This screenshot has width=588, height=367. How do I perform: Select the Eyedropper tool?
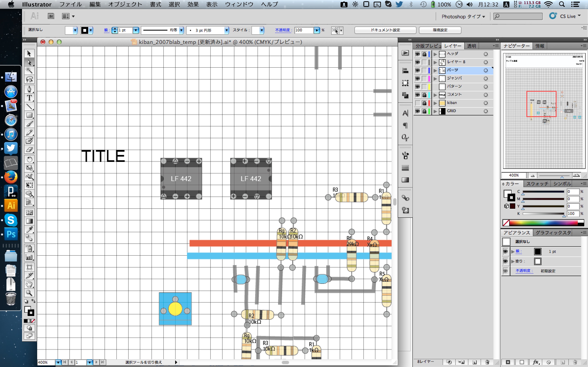pyautogui.click(x=29, y=229)
